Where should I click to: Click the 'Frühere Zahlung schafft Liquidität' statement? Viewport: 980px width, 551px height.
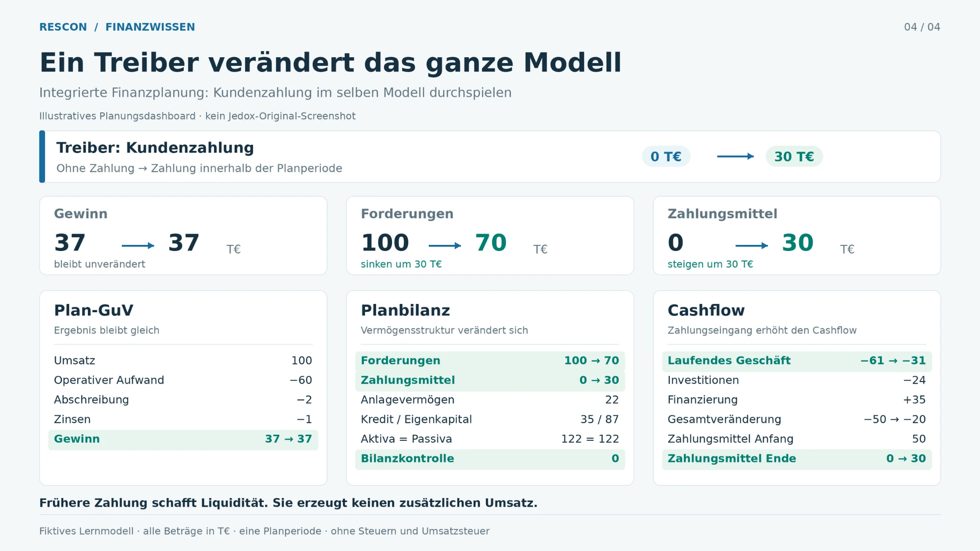coord(288,503)
